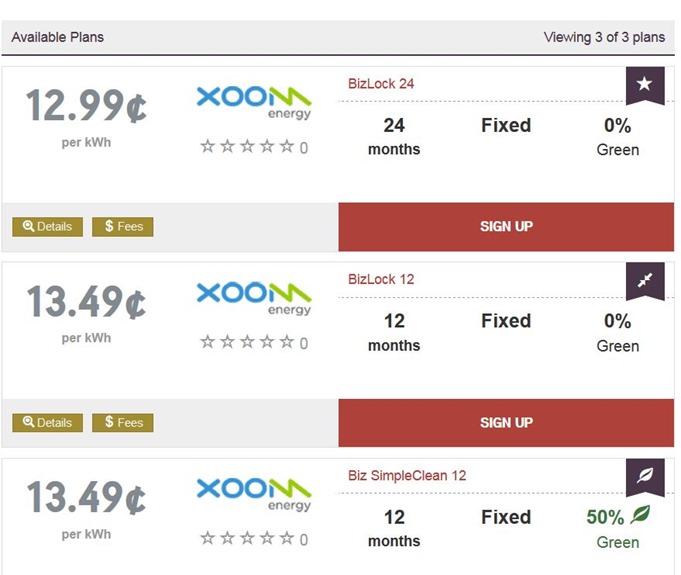
Task: Show Fees for the BizLock 12 plan
Action: (x=123, y=423)
